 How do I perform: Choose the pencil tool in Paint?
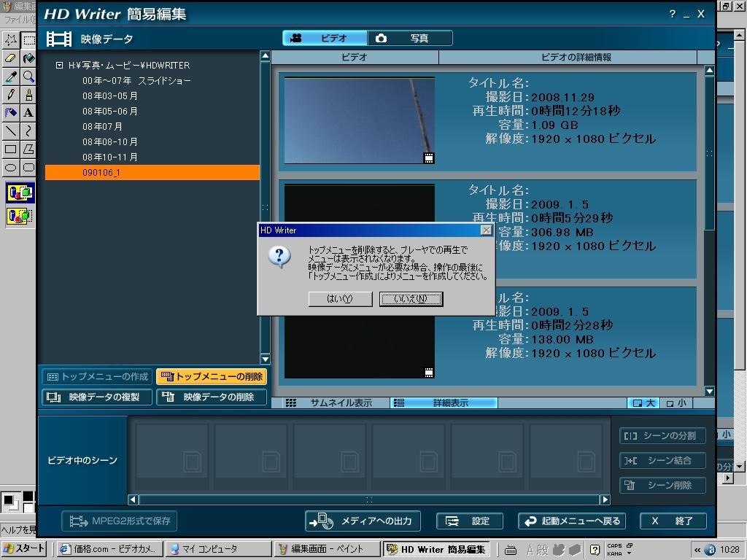click(10, 94)
